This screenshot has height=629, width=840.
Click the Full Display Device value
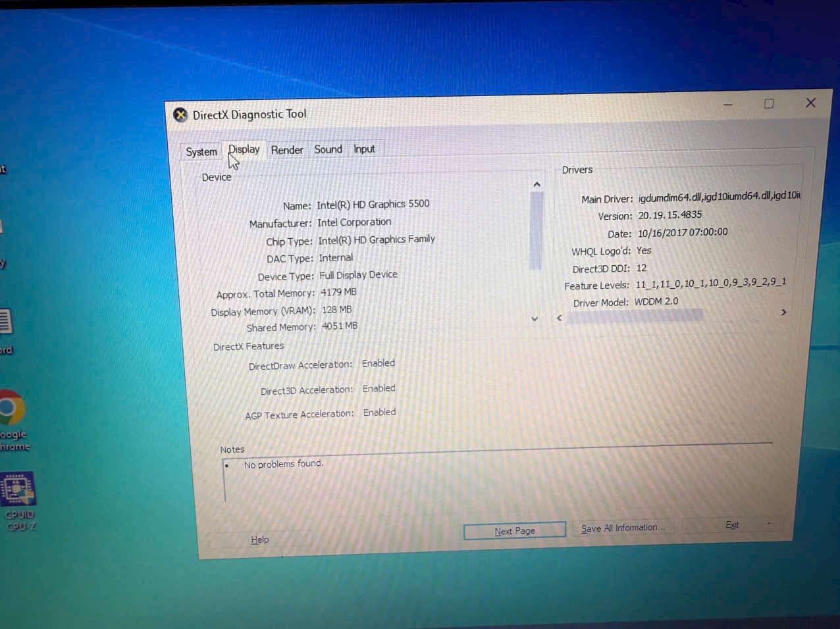click(358, 275)
